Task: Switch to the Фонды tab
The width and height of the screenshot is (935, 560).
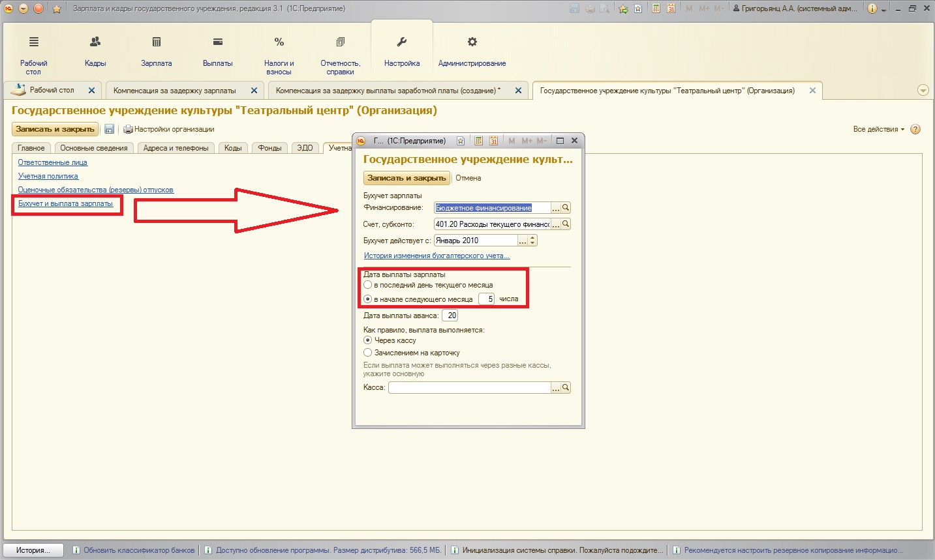Action: [x=269, y=148]
